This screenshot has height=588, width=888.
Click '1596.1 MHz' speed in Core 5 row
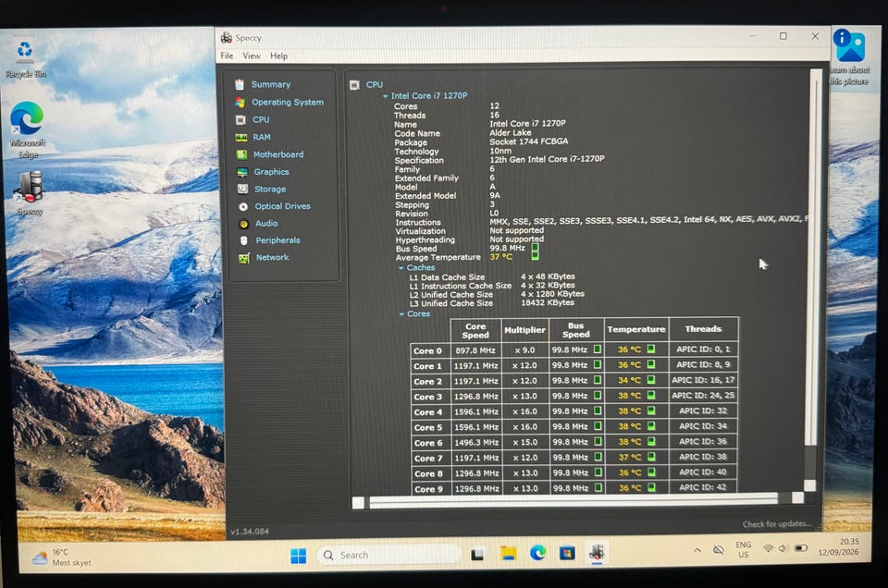pos(476,427)
